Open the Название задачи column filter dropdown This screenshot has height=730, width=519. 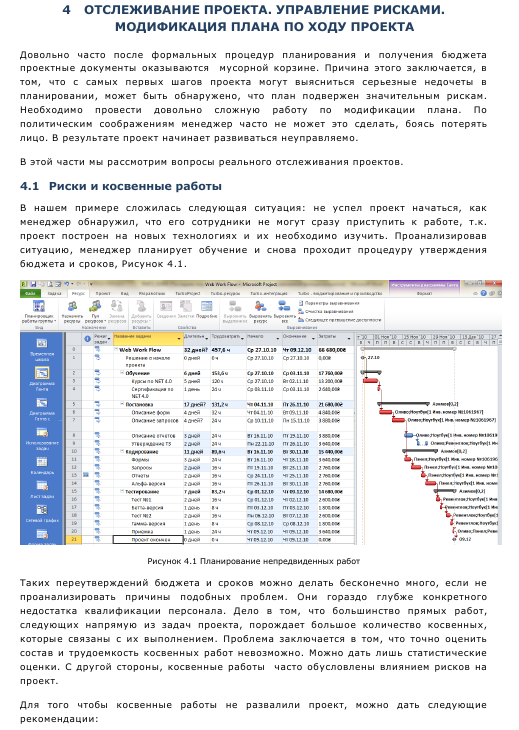180,339
